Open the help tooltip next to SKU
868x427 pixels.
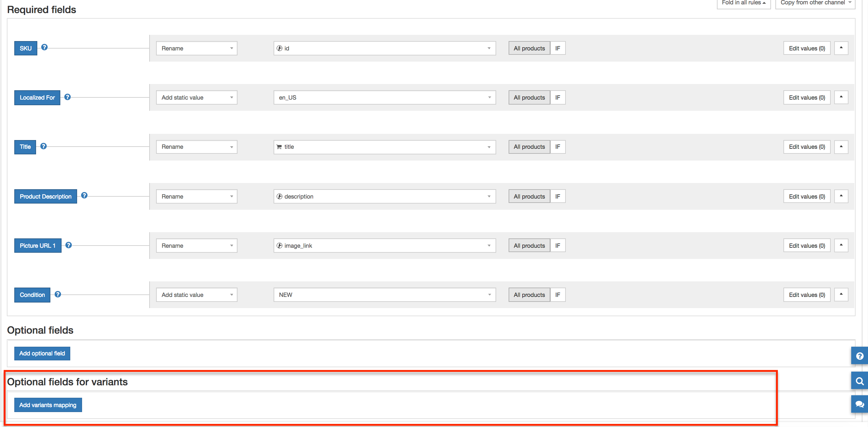click(44, 47)
